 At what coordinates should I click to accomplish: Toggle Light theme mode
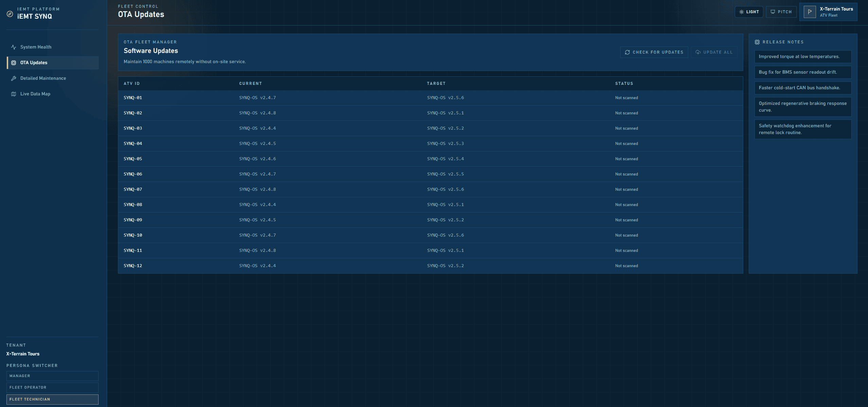(x=749, y=12)
